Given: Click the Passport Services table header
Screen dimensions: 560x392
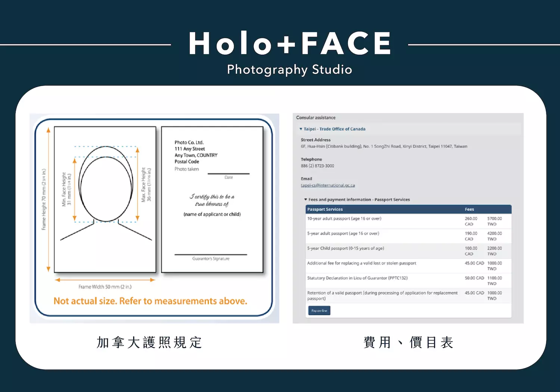Looking at the screenshot, I should point(325,209).
